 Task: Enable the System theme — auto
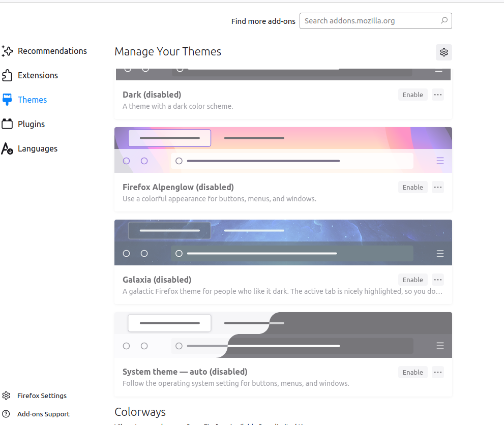[413, 372]
